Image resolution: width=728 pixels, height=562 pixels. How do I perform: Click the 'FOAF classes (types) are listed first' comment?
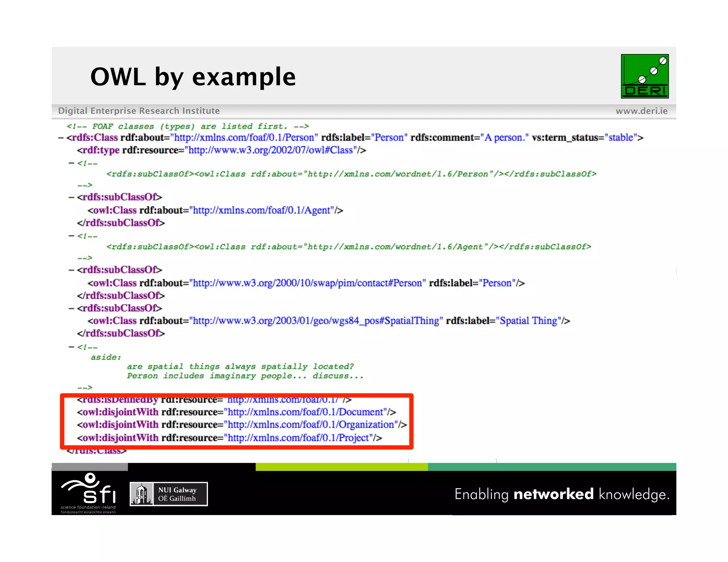click(188, 126)
